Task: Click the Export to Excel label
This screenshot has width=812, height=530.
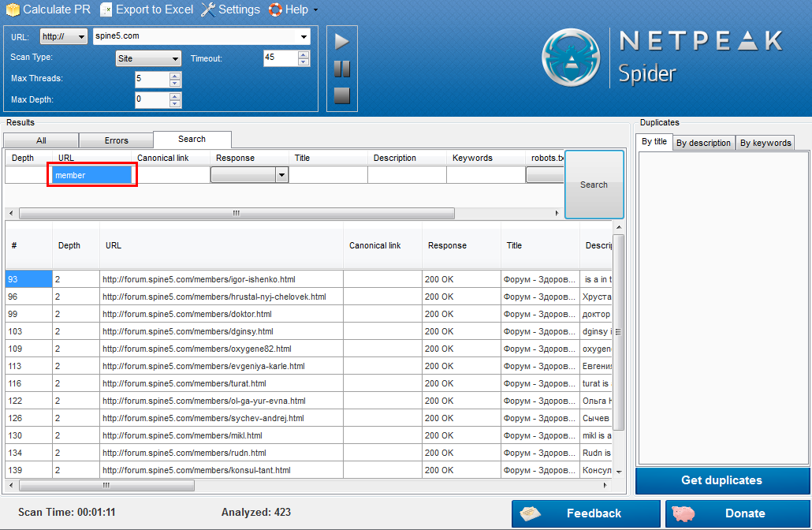Action: coord(155,9)
